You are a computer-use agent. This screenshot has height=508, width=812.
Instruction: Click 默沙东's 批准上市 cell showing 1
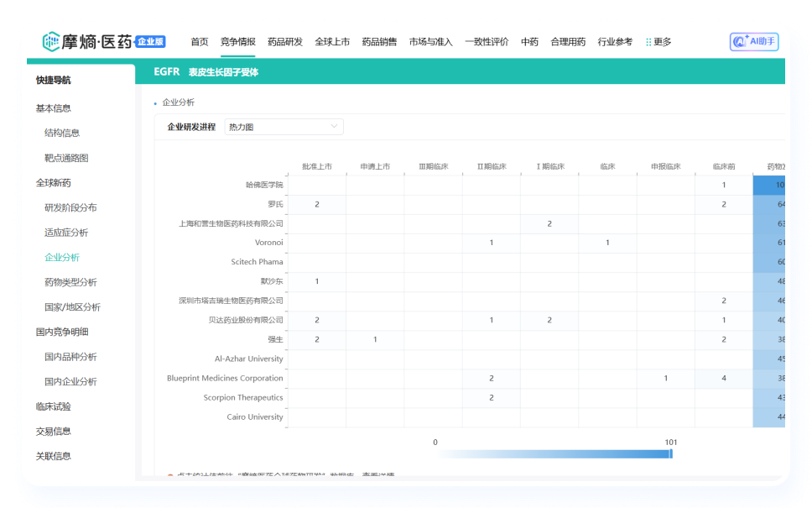pos(317,281)
